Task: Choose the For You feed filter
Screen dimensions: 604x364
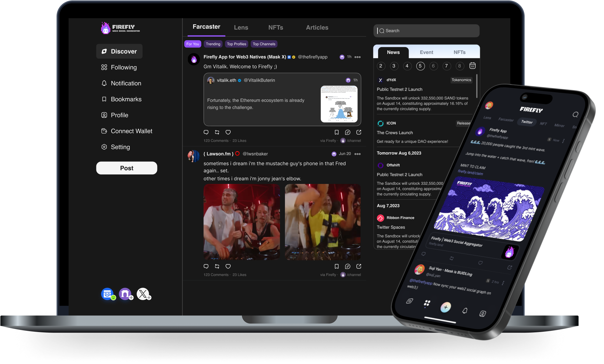Action: point(193,44)
